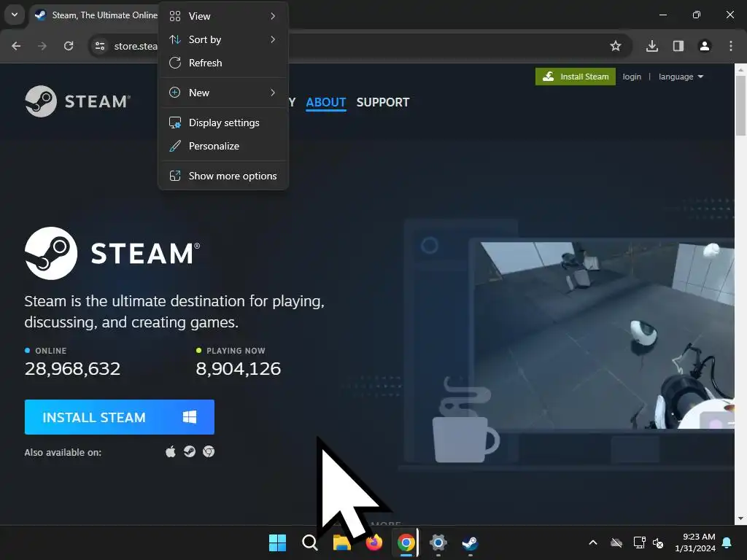Screen dimensions: 747x560
Task: Click the login link
Action: pos(632,77)
